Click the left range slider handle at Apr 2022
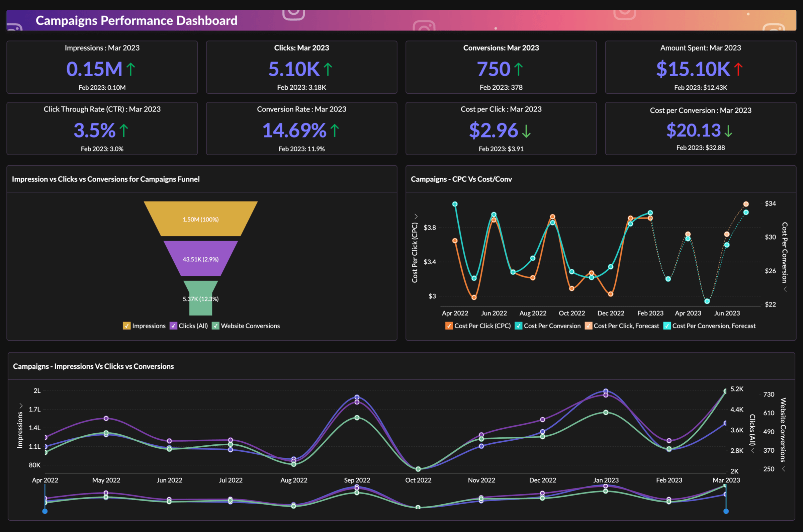The width and height of the screenshot is (803, 532). (x=45, y=511)
